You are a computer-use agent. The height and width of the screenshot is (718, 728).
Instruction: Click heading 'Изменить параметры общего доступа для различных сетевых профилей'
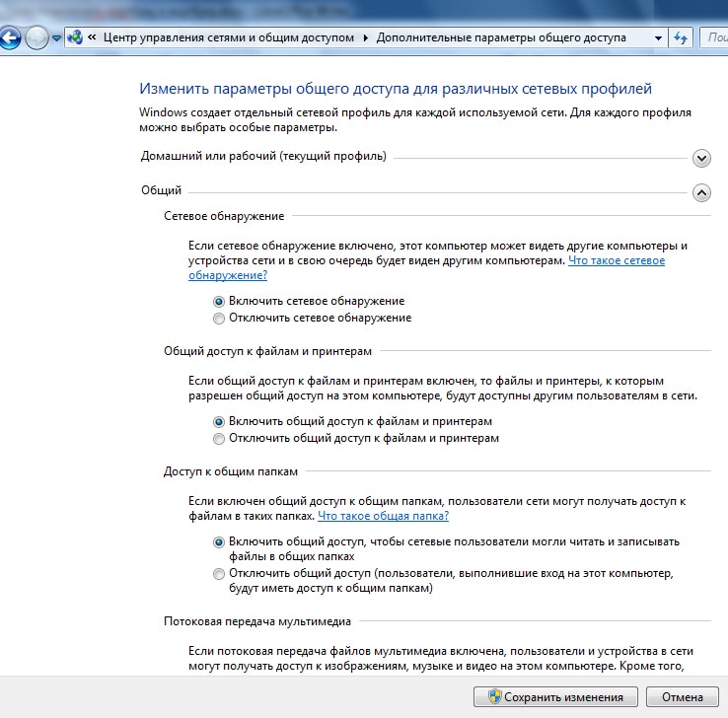[x=396, y=89]
